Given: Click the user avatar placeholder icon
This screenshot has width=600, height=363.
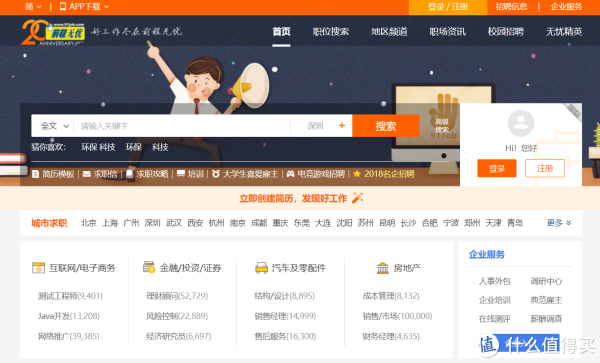Looking at the screenshot, I should point(521,123).
